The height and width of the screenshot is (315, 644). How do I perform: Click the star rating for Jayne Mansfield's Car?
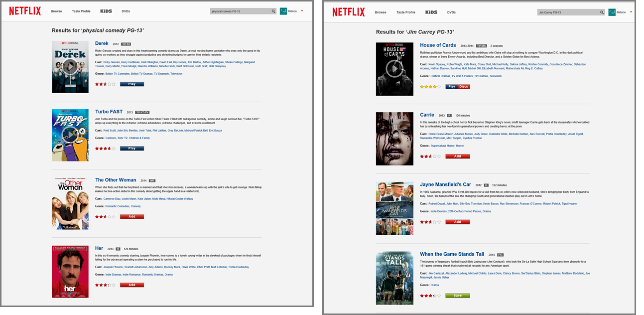tap(430, 222)
